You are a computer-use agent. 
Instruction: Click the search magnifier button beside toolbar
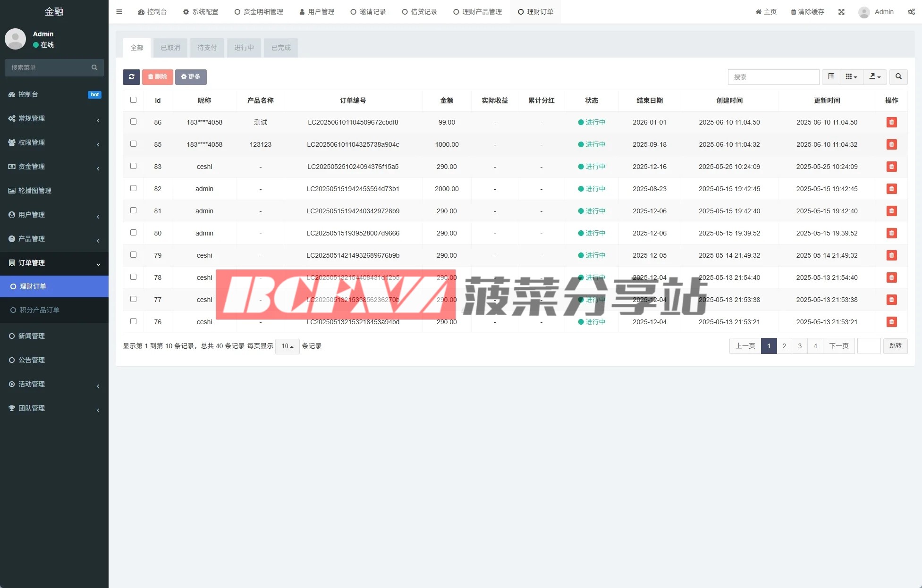898,77
